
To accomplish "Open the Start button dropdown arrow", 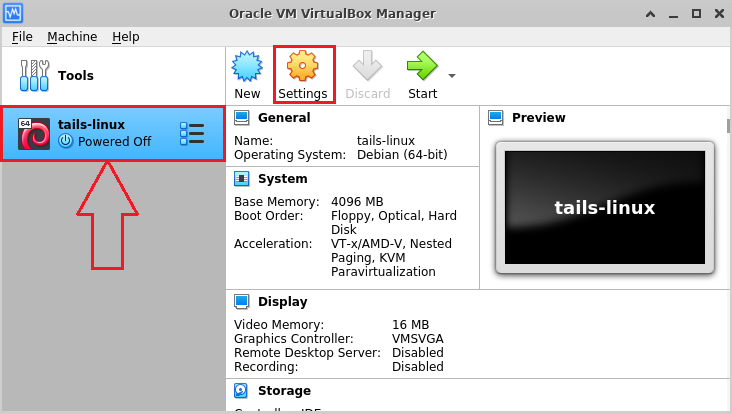I will click(451, 76).
